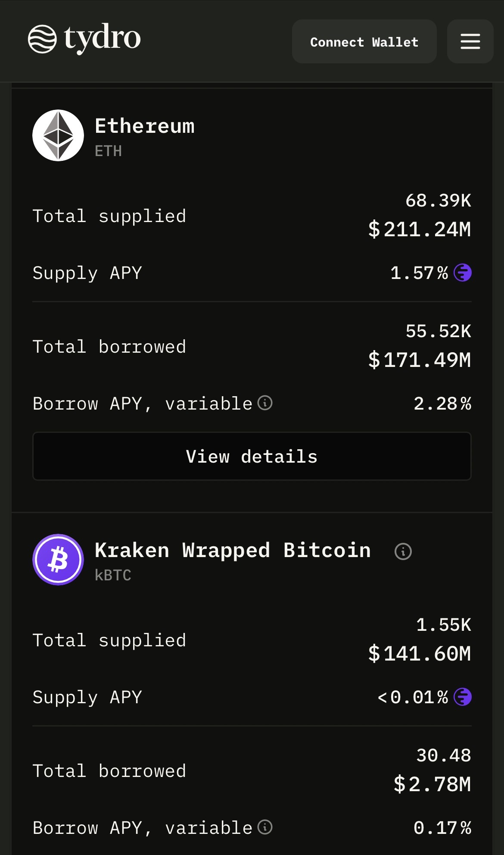
Task: Click the Connect Wallet button
Action: (x=364, y=41)
